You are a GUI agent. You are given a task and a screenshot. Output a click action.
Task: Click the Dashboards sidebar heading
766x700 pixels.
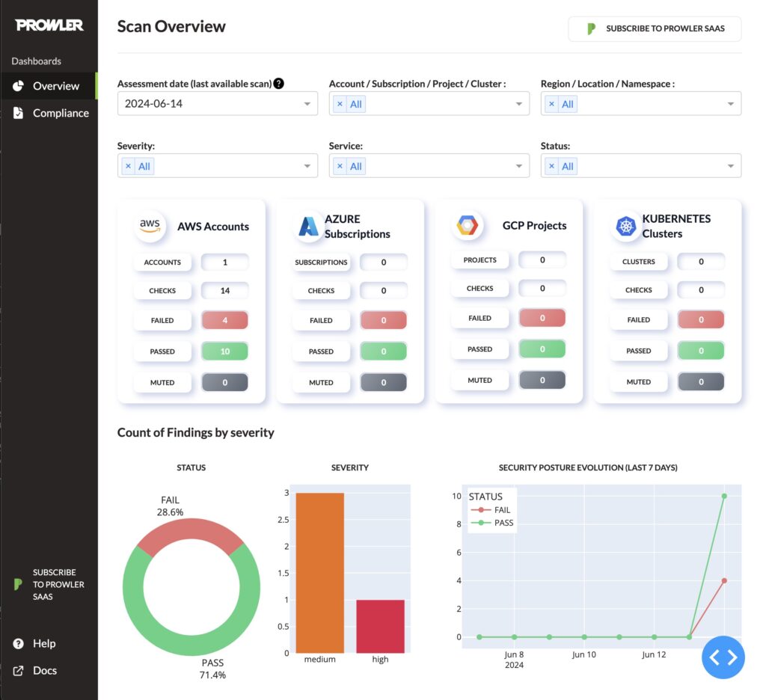click(36, 61)
